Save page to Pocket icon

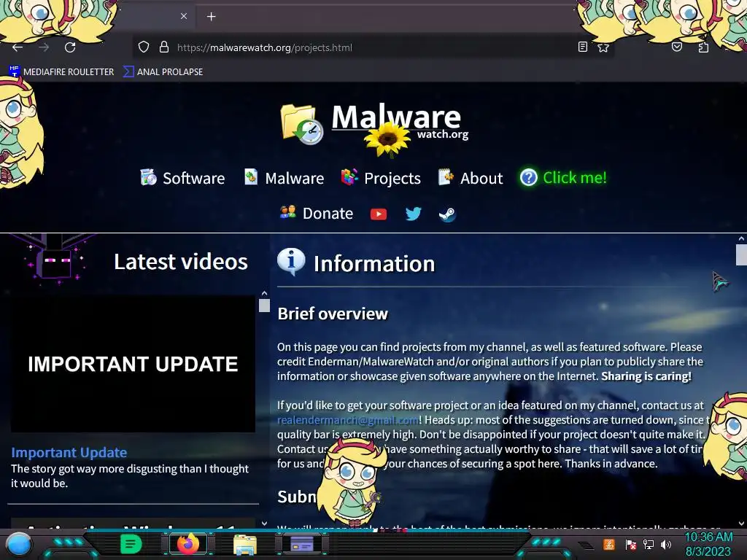pos(676,47)
